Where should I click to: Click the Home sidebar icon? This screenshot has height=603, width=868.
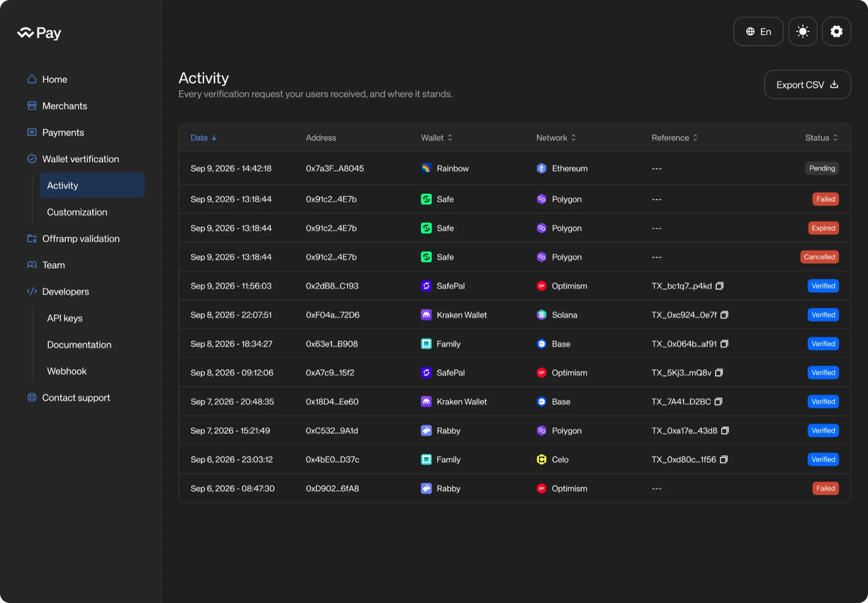[32, 79]
